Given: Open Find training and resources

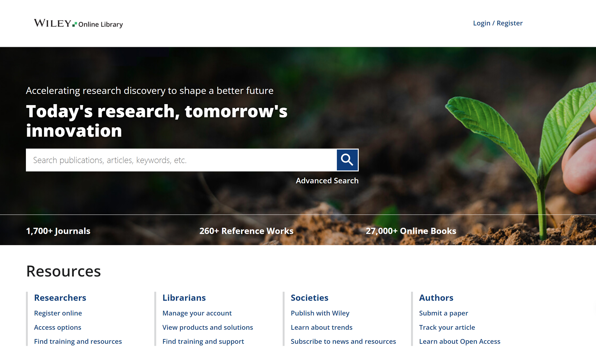Looking at the screenshot, I should (78, 341).
